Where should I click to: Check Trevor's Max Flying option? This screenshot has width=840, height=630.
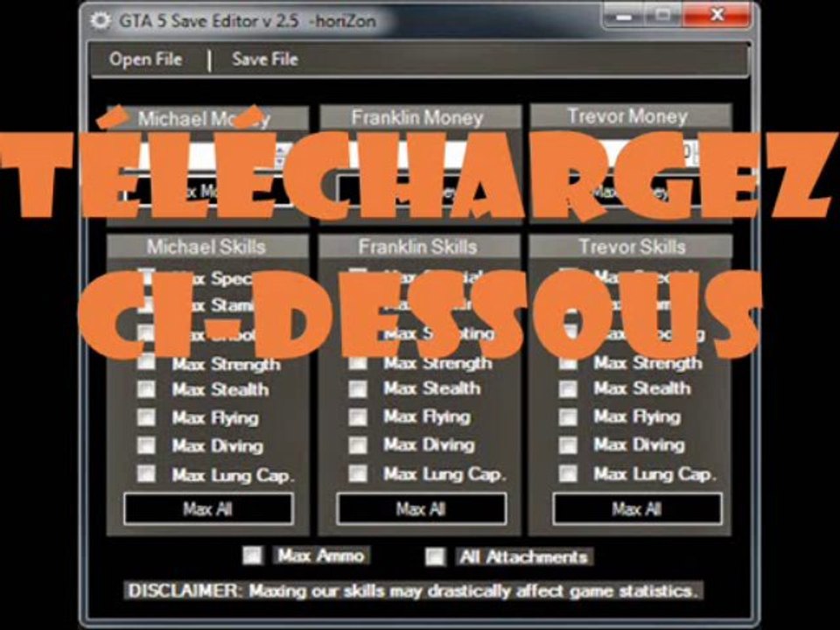(568, 416)
